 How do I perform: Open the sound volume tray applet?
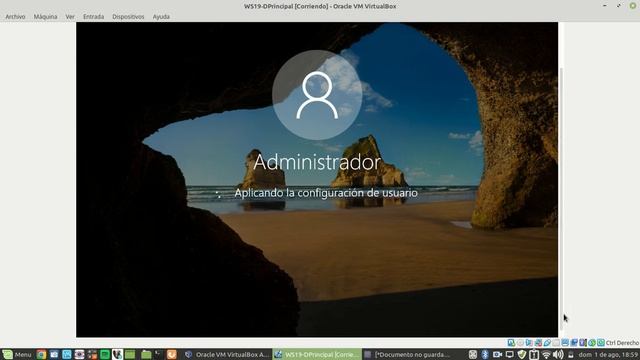(558, 354)
